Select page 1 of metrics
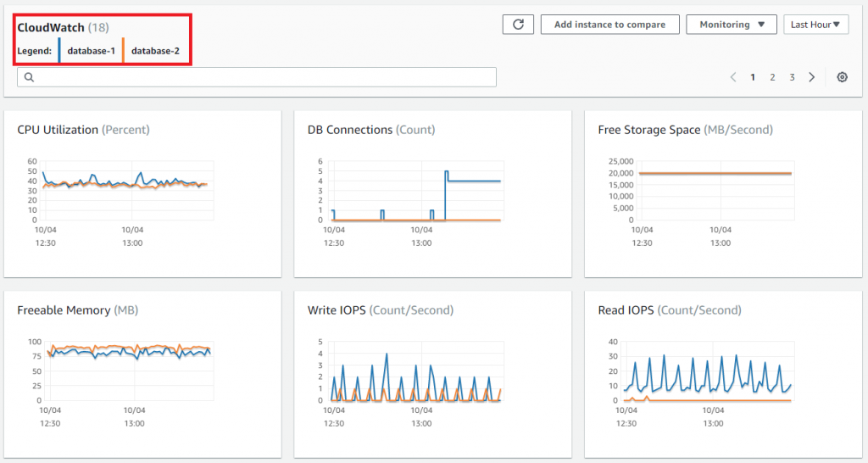 (753, 77)
